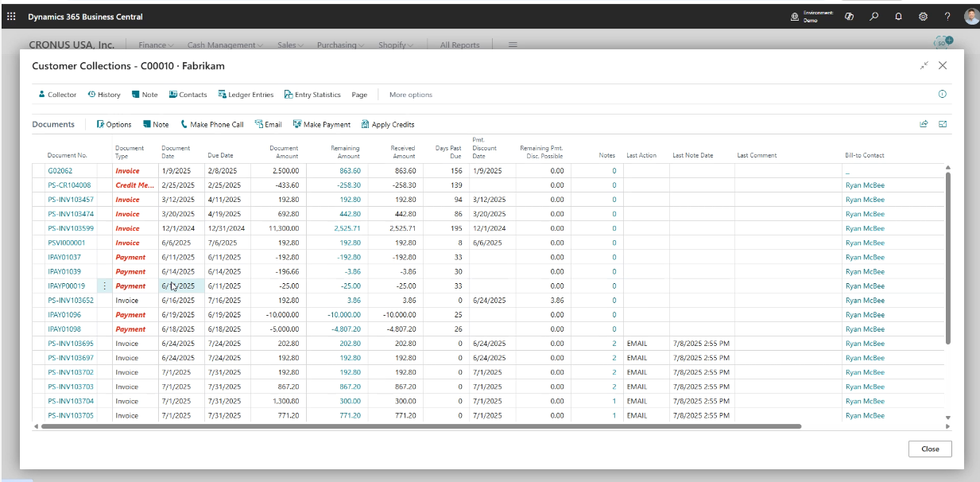Open row menu for IPAYP00019
This screenshot has width=980, height=482.
104,286
